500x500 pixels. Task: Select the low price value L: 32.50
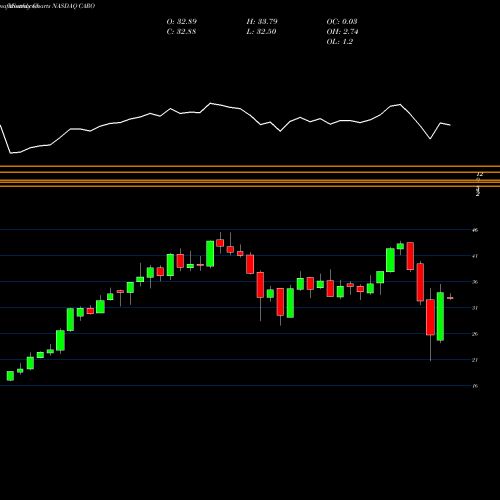(261, 32)
